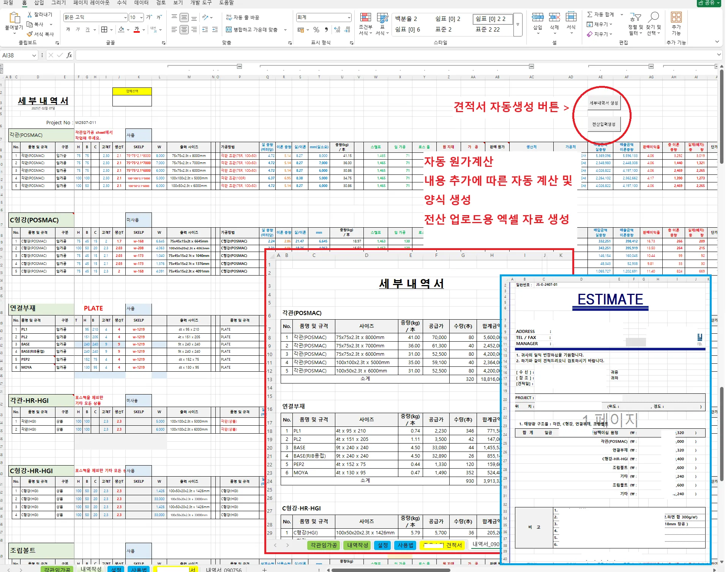Toggle bold formatting on the selection

coord(68,30)
